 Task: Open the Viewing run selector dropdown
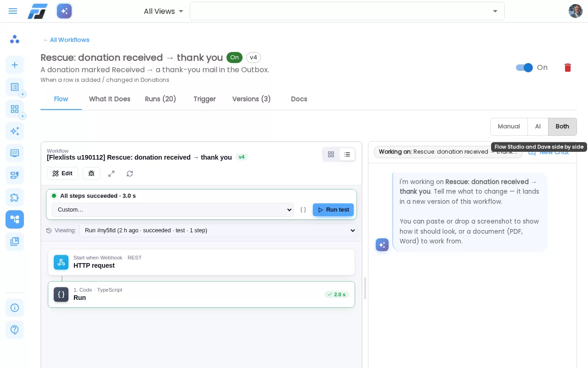pos(218,230)
